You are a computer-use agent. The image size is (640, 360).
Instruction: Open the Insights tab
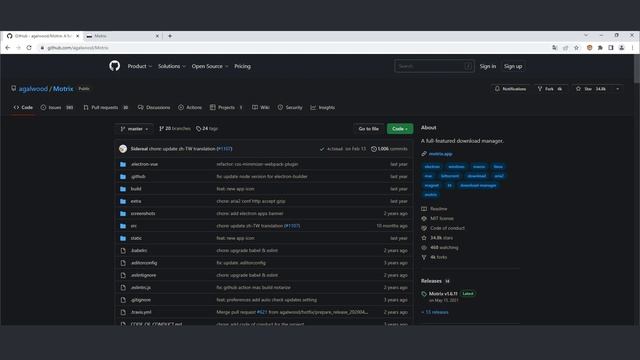322,107
